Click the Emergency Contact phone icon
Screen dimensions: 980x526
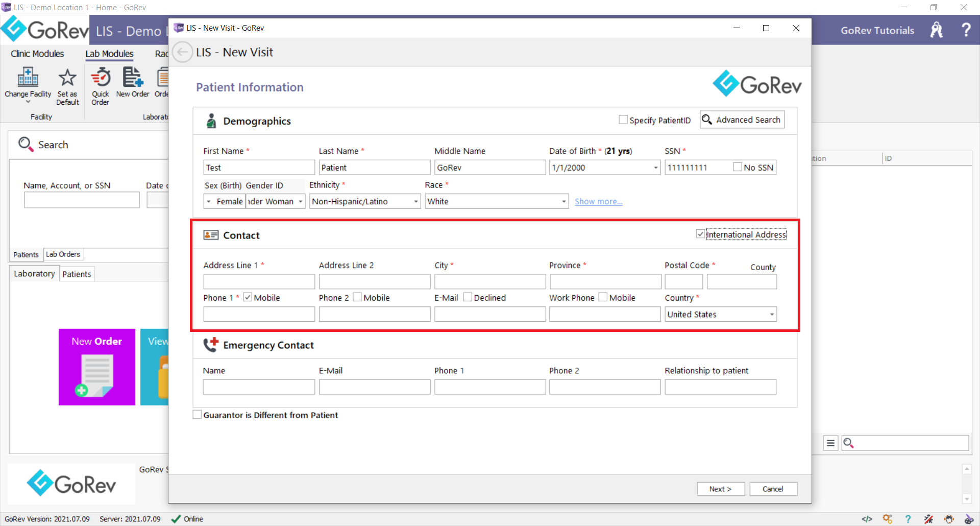(x=211, y=345)
